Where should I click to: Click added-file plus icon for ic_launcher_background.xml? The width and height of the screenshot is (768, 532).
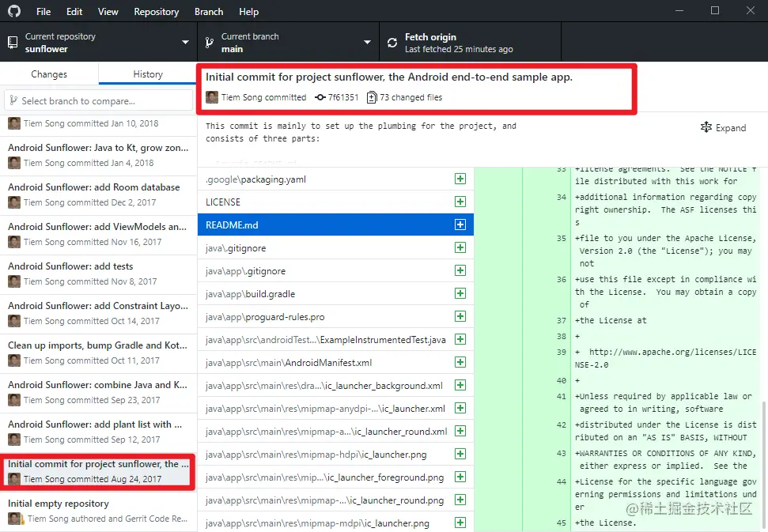[x=460, y=385]
